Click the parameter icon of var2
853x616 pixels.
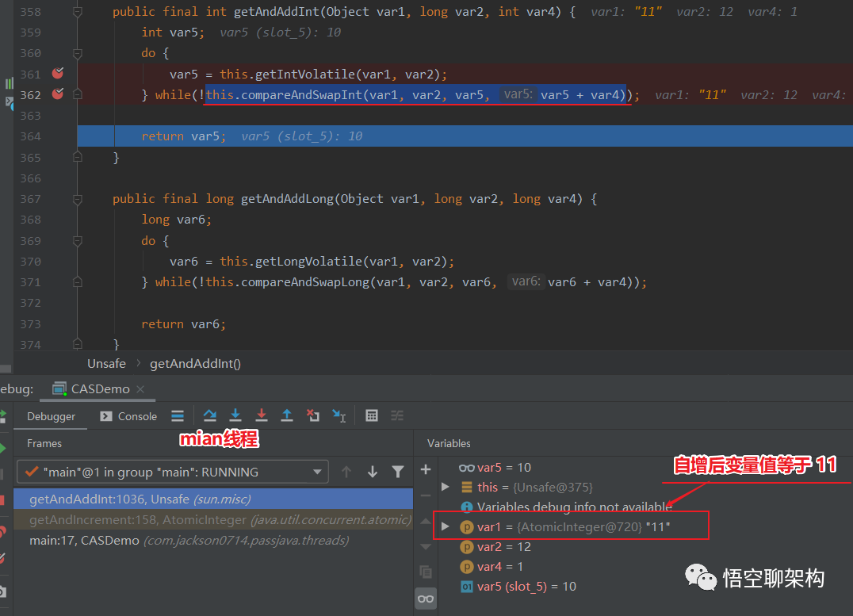point(467,547)
